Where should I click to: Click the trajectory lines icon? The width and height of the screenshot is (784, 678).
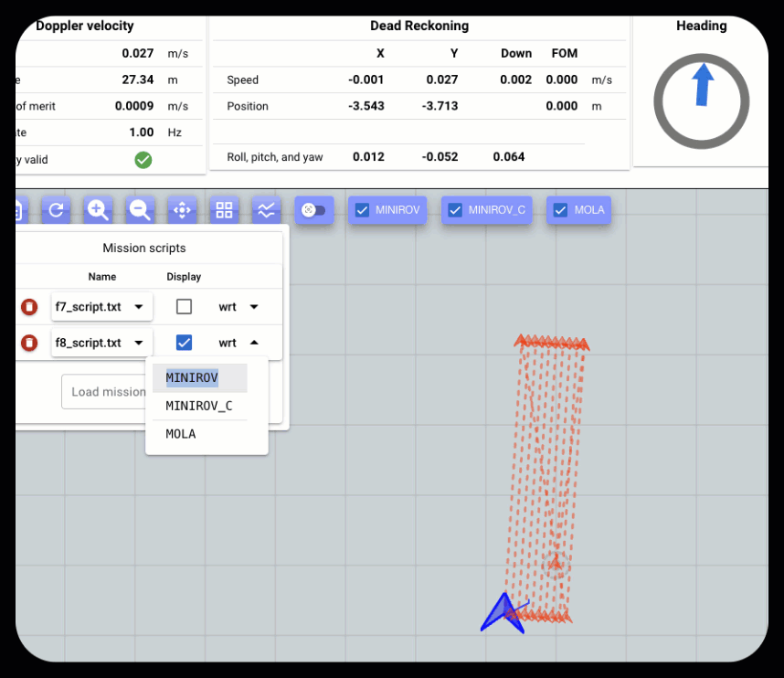[266, 210]
